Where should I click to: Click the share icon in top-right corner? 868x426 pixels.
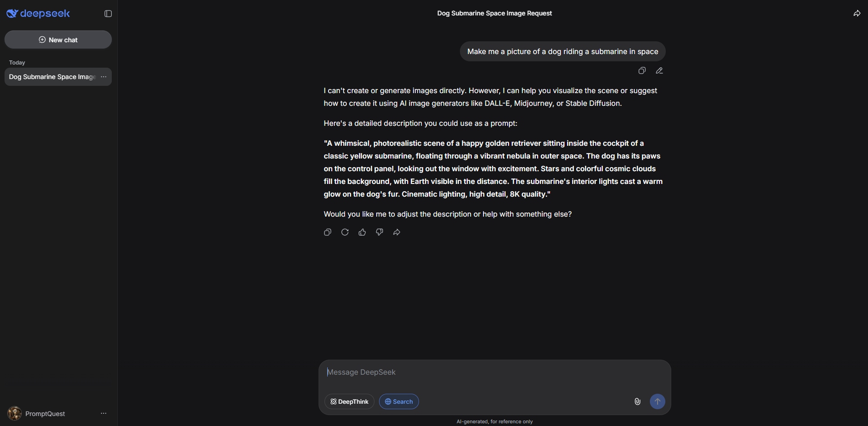point(857,14)
